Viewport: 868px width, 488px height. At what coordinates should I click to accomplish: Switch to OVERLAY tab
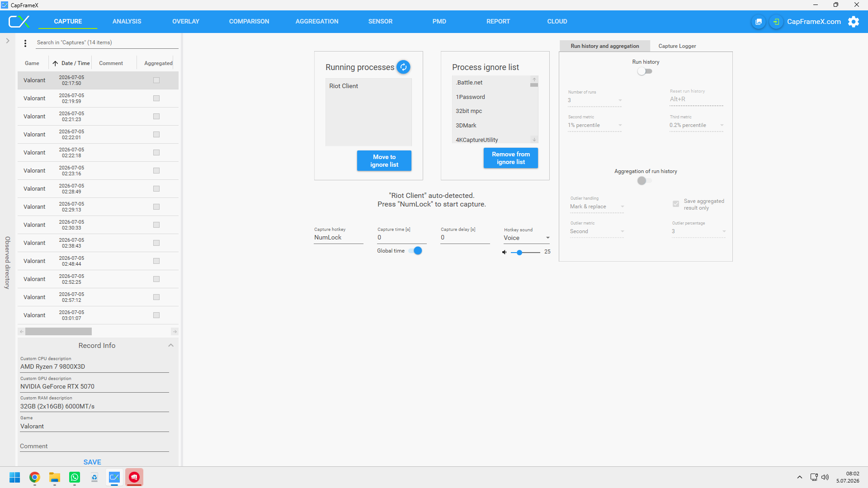(186, 22)
